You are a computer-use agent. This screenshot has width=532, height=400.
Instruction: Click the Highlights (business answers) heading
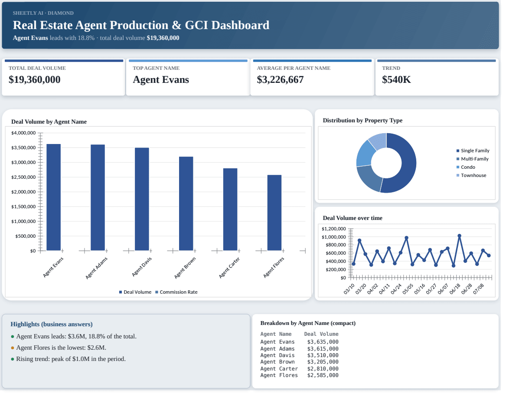pos(52,324)
